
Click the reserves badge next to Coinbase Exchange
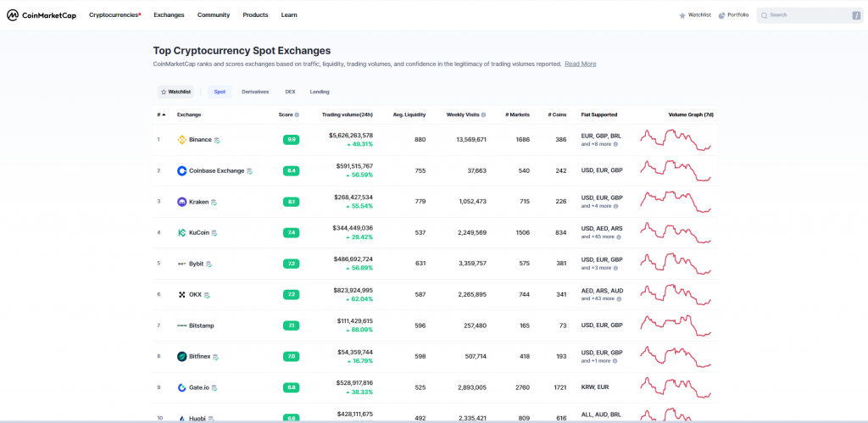click(250, 171)
